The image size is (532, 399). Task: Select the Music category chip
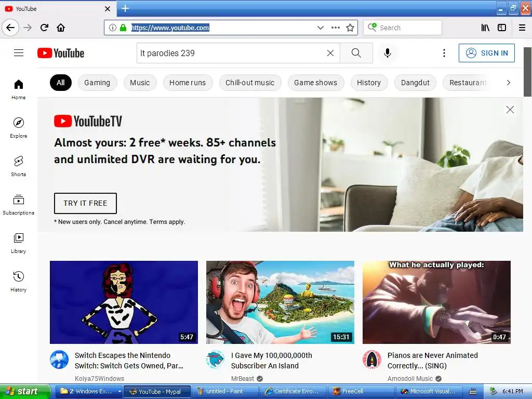point(140,83)
